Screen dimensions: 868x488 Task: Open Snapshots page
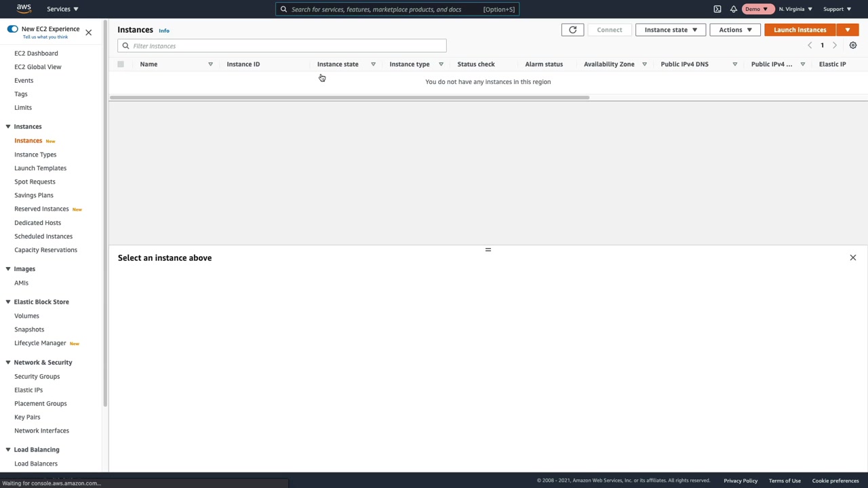(x=29, y=329)
